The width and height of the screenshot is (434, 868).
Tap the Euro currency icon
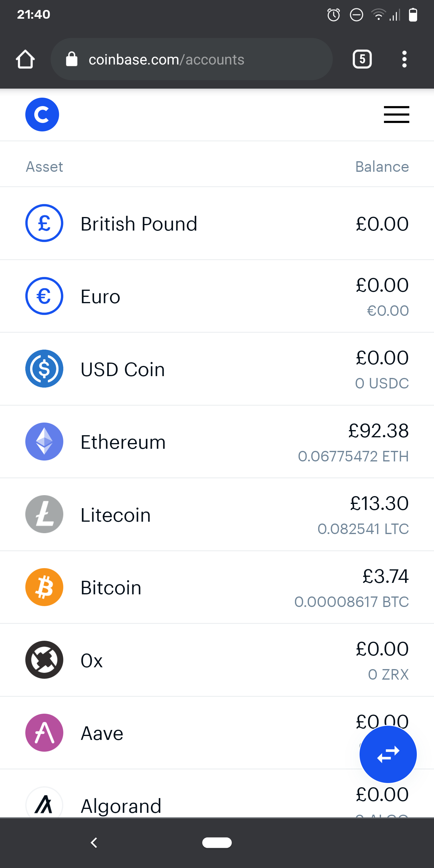coord(44,296)
